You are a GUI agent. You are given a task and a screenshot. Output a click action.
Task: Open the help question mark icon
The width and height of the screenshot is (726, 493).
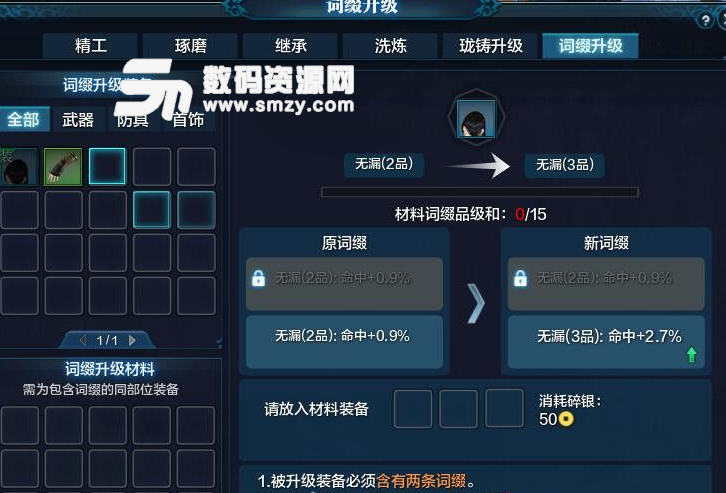tap(705, 20)
